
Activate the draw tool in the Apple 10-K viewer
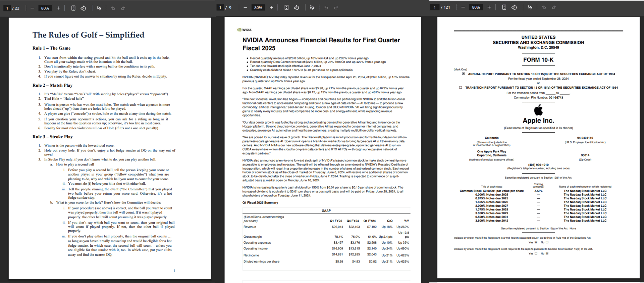pyautogui.click(x=530, y=7)
